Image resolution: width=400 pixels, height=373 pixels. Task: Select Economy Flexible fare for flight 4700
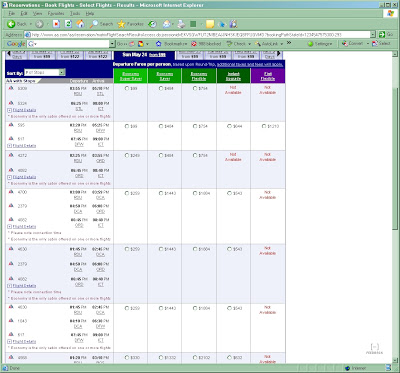coord(195,193)
